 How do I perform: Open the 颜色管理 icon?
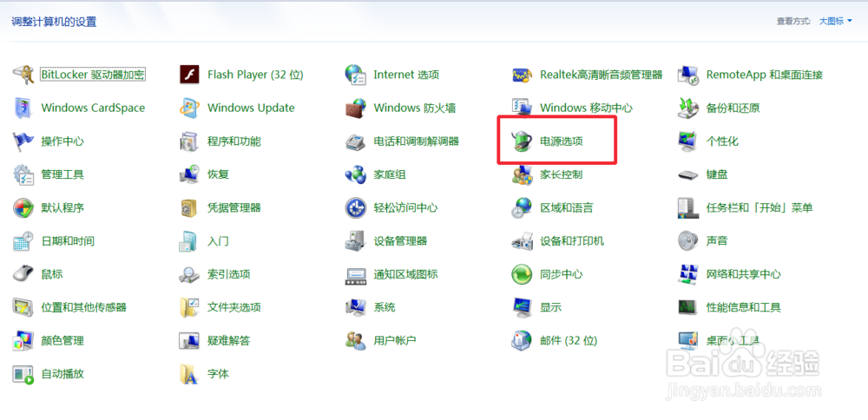[x=23, y=340]
